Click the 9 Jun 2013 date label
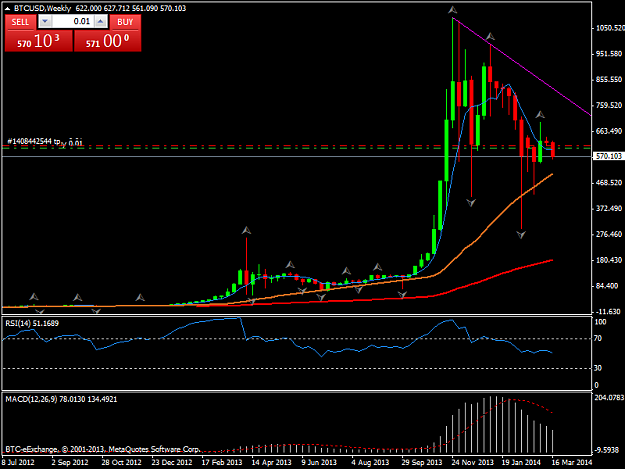The height and width of the screenshot is (469, 625). click(319, 462)
